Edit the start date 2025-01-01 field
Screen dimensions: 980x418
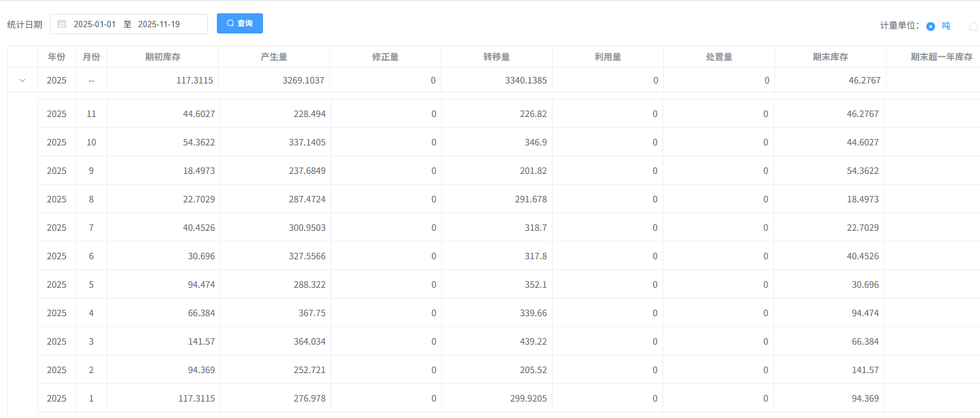click(95, 24)
